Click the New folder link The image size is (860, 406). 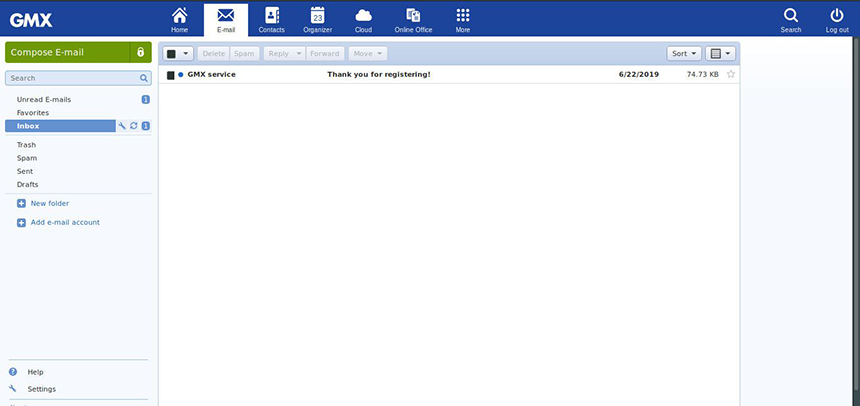click(x=50, y=204)
